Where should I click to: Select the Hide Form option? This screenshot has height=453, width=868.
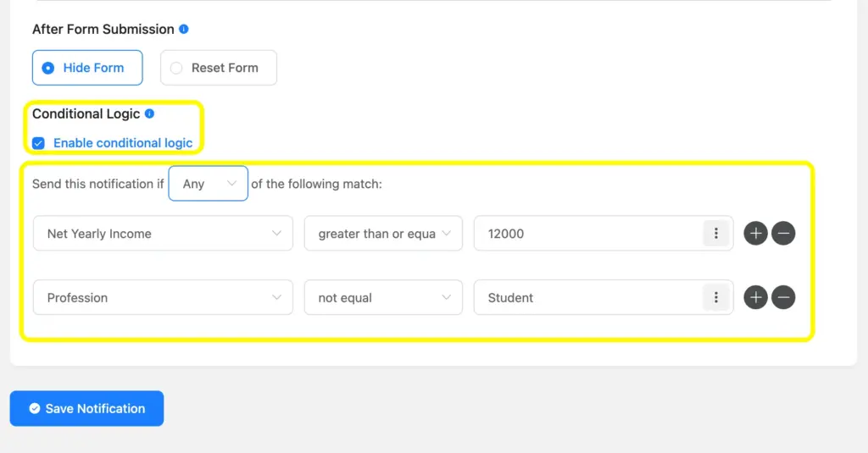tap(87, 68)
